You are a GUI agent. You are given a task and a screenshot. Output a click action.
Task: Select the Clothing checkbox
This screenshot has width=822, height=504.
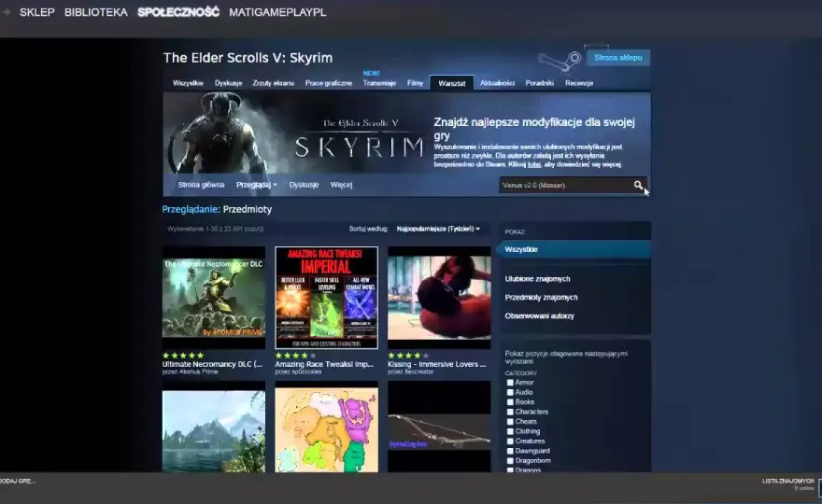510,431
